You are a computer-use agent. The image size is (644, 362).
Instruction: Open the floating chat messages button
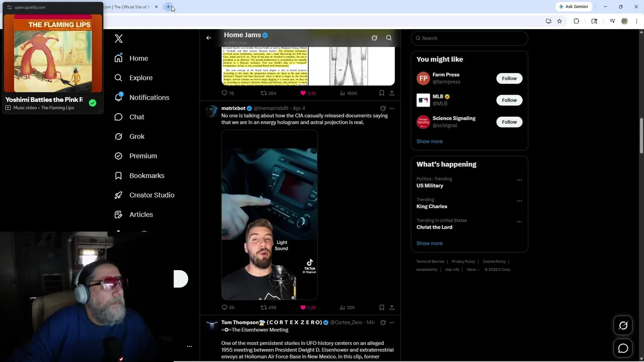click(623, 348)
